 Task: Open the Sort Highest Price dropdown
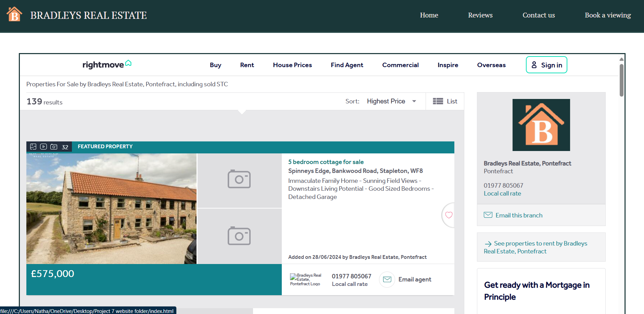tap(391, 101)
